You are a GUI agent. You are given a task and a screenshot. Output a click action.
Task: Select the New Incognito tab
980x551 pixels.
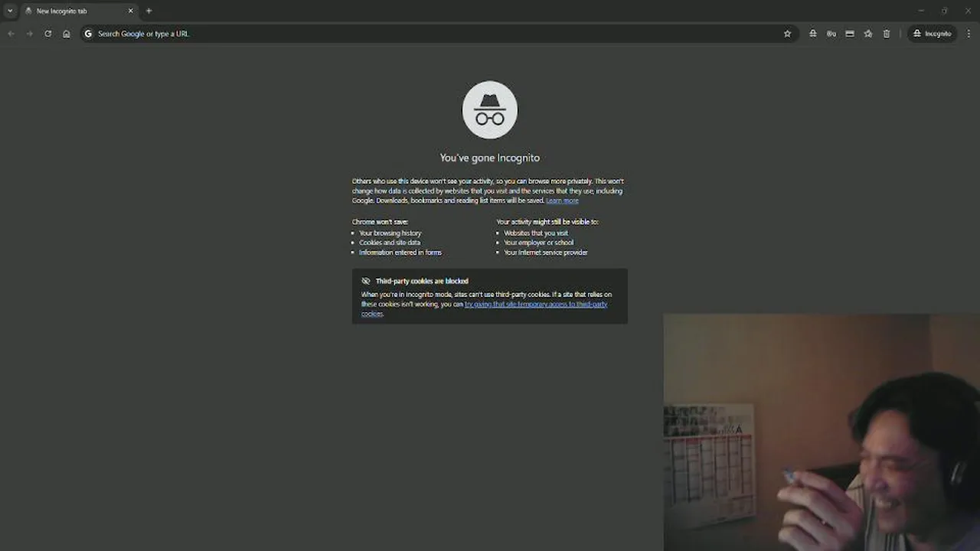(x=80, y=11)
